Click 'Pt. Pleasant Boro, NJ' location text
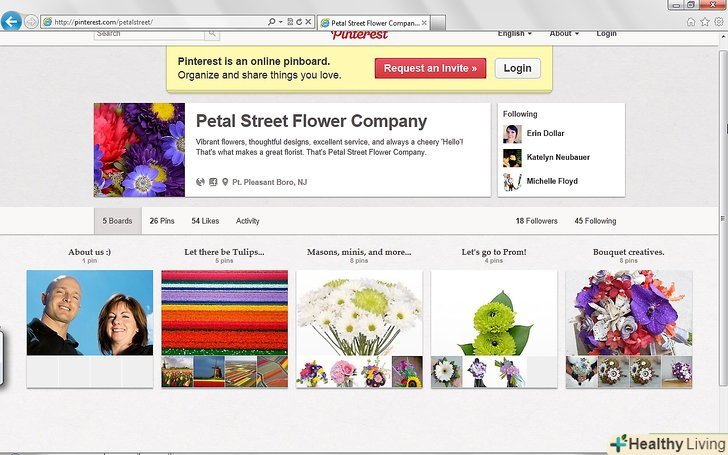 point(269,182)
